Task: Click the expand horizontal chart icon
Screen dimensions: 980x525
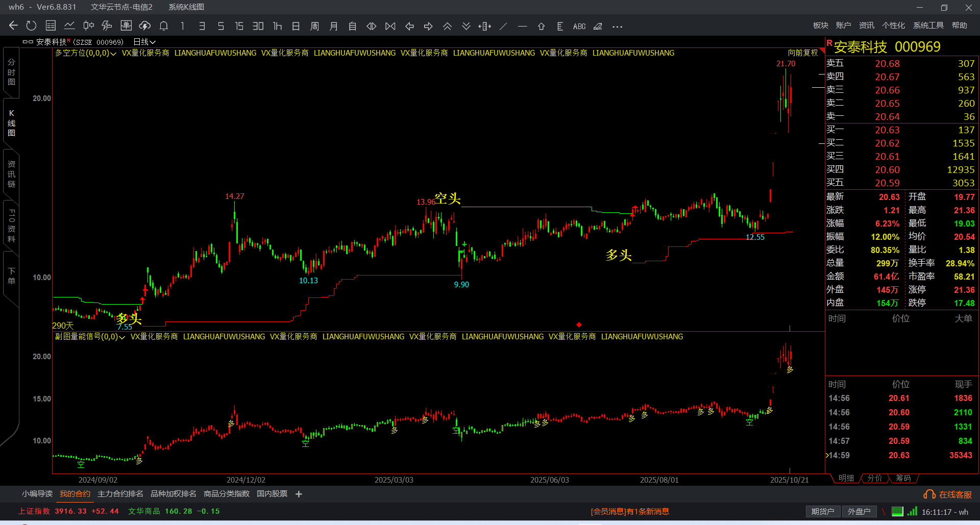Action: [x=372, y=26]
